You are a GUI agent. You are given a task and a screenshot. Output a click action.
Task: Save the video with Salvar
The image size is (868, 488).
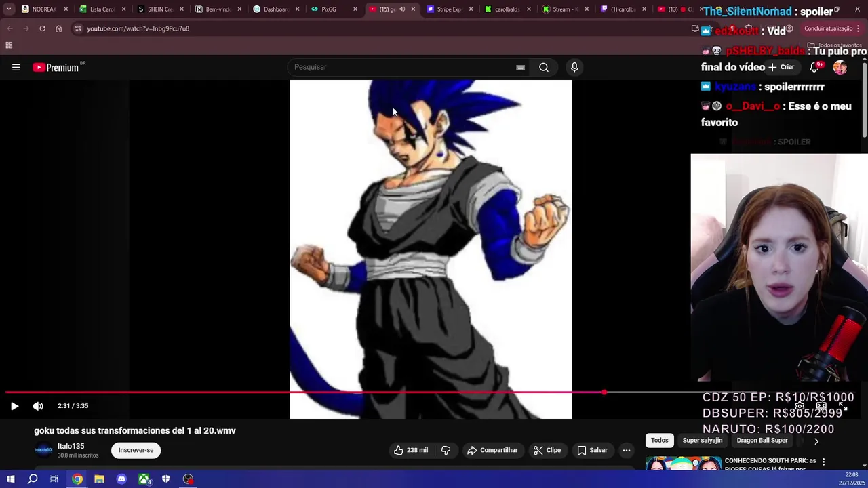coord(592,450)
